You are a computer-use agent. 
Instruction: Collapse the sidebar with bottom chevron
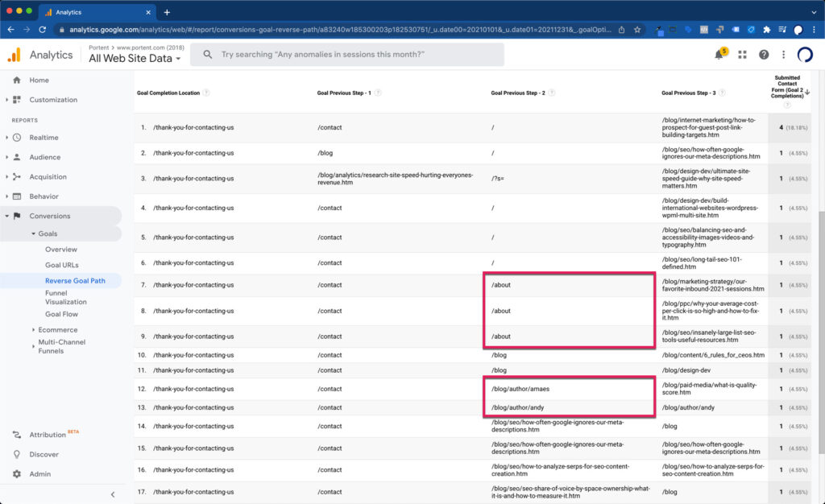click(113, 494)
